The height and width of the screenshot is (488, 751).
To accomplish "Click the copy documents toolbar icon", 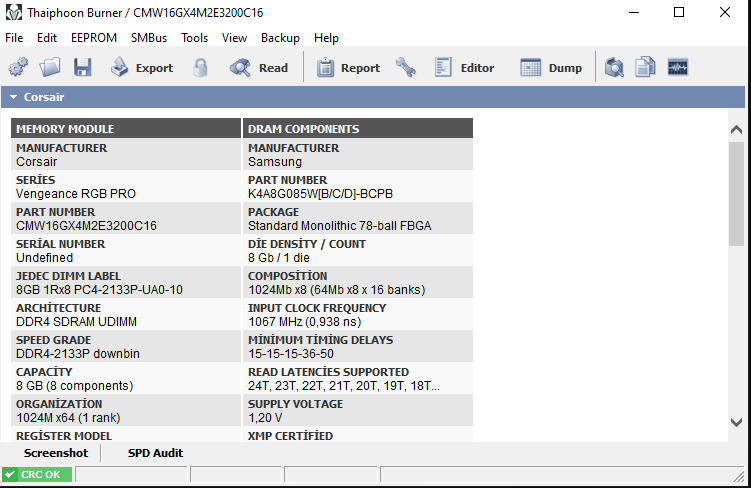I will (x=645, y=68).
